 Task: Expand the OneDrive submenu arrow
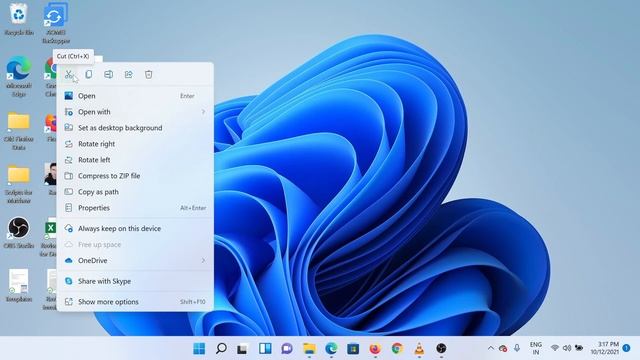coord(203,260)
